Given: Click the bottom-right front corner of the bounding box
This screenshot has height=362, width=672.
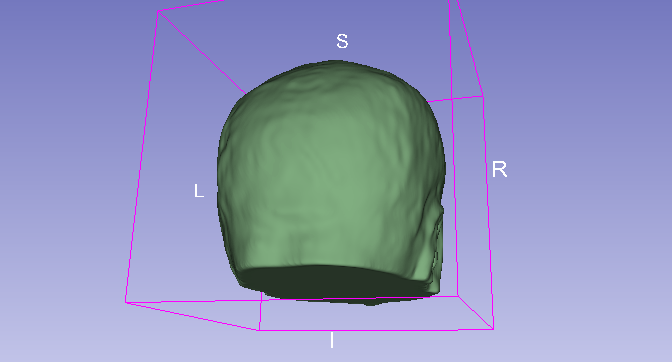Looking at the screenshot, I should tap(493, 329).
